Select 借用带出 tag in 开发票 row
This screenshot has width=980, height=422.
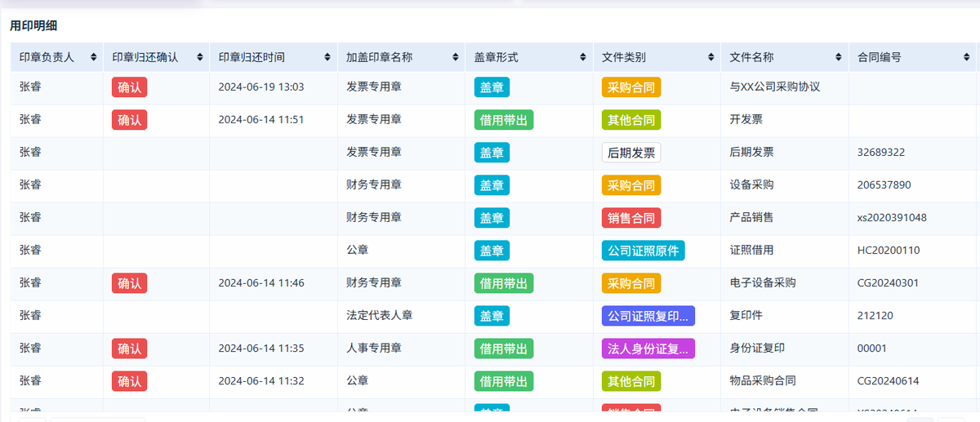point(503,120)
